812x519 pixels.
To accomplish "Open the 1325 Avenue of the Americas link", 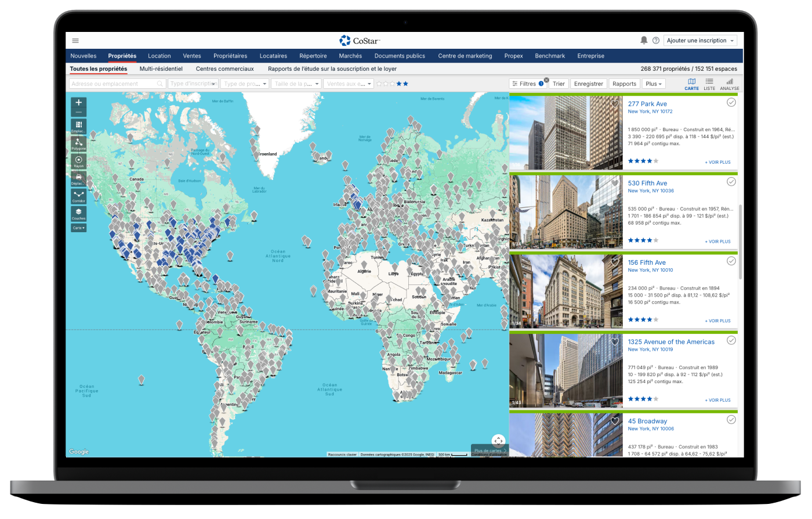I will (x=671, y=342).
